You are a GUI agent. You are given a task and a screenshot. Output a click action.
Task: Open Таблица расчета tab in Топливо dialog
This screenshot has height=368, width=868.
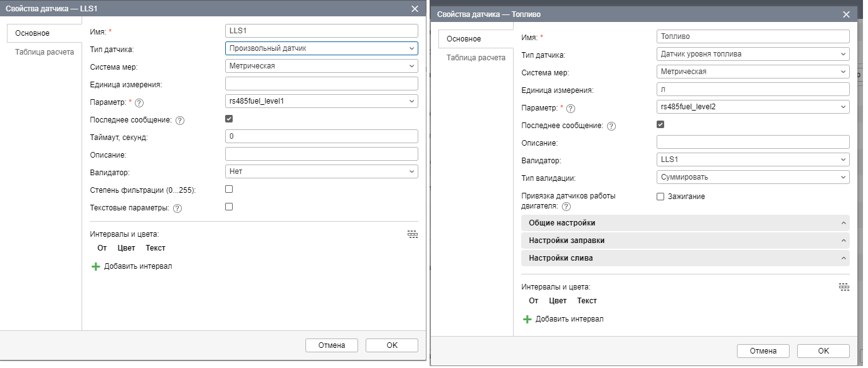click(476, 58)
